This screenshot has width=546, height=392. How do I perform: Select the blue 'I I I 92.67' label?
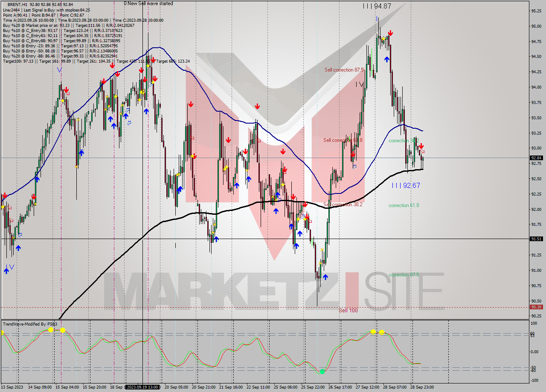coord(406,185)
